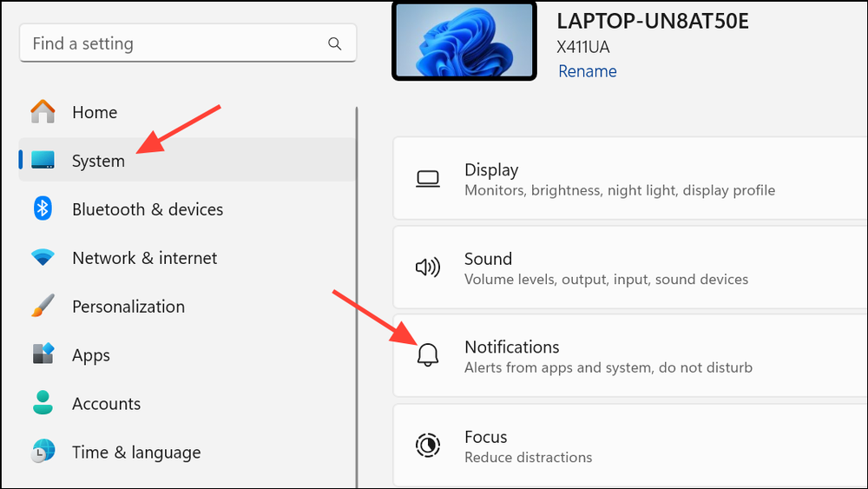Open the Bluetooth icon in sidebar
The image size is (868, 489).
43,208
